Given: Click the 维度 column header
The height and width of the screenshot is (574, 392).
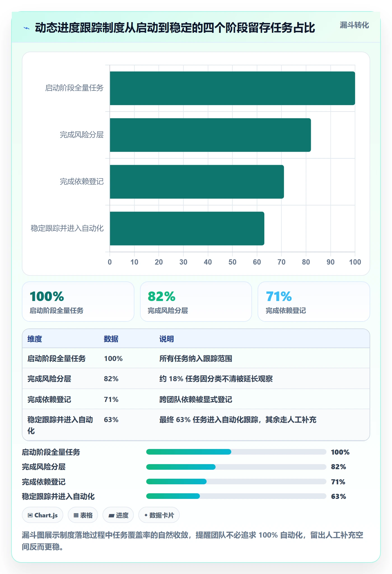Looking at the screenshot, I should [x=35, y=339].
